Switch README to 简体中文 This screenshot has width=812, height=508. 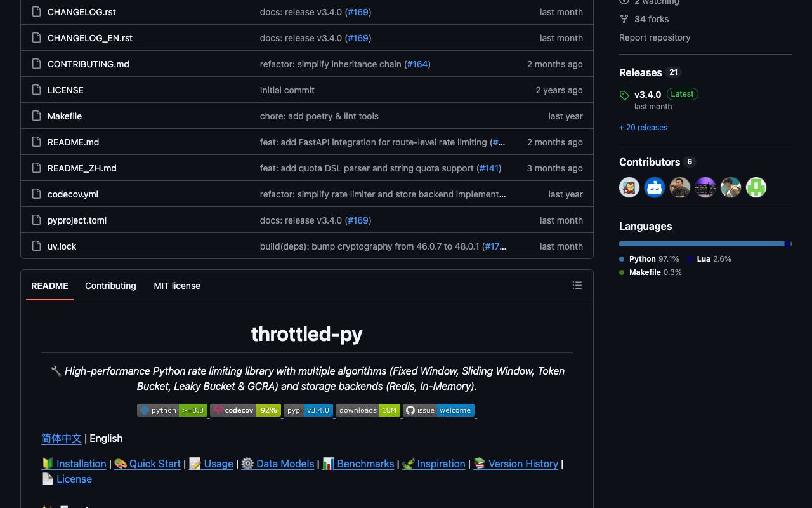click(62, 438)
